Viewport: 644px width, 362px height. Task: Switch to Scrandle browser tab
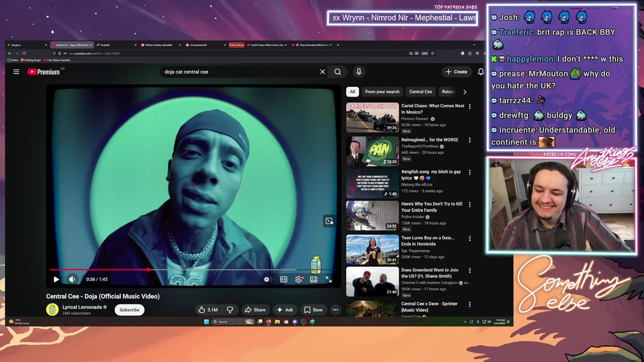(x=116, y=45)
